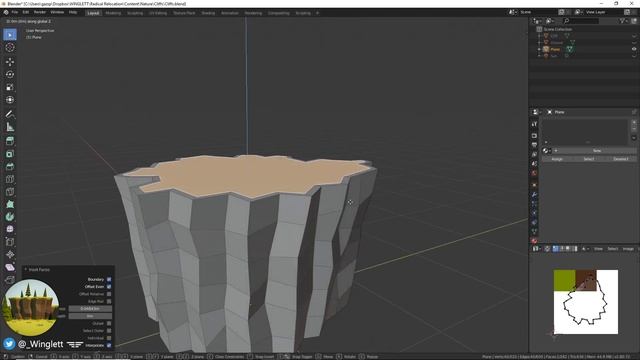640x360 pixels.
Task: Open the UV editor Image menu
Action: (628, 249)
